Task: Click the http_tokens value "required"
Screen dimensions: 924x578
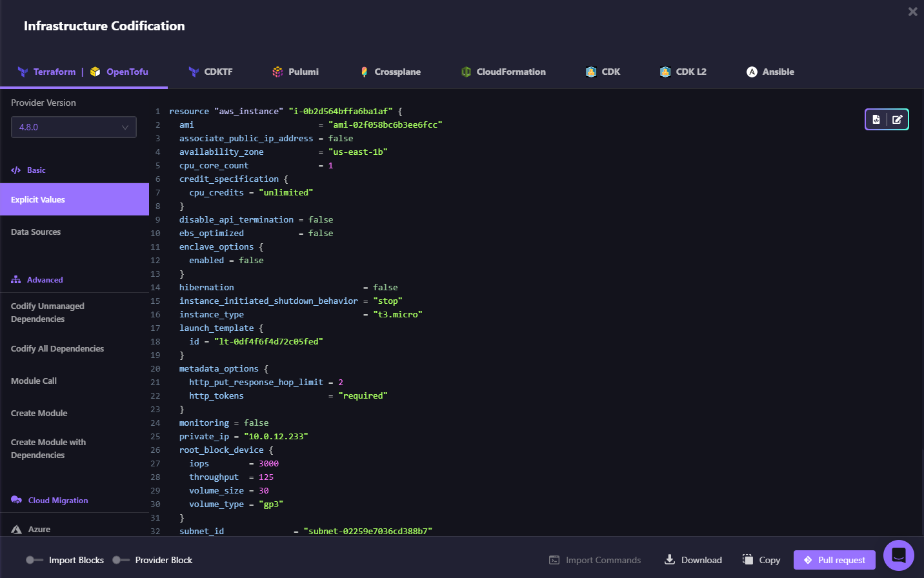Action: 363,395
